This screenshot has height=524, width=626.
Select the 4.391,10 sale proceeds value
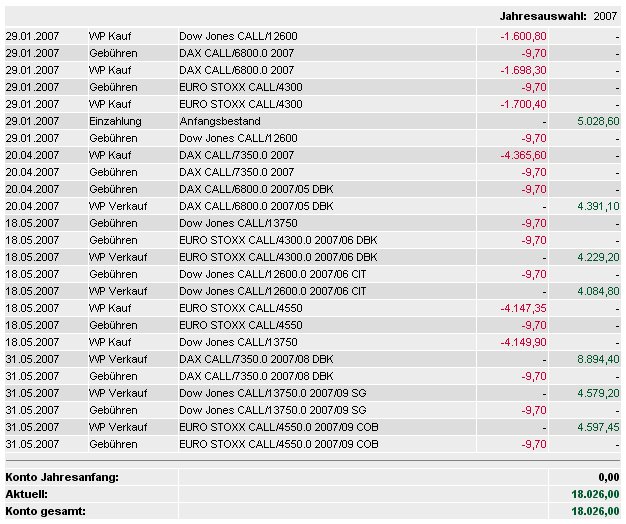click(x=598, y=206)
